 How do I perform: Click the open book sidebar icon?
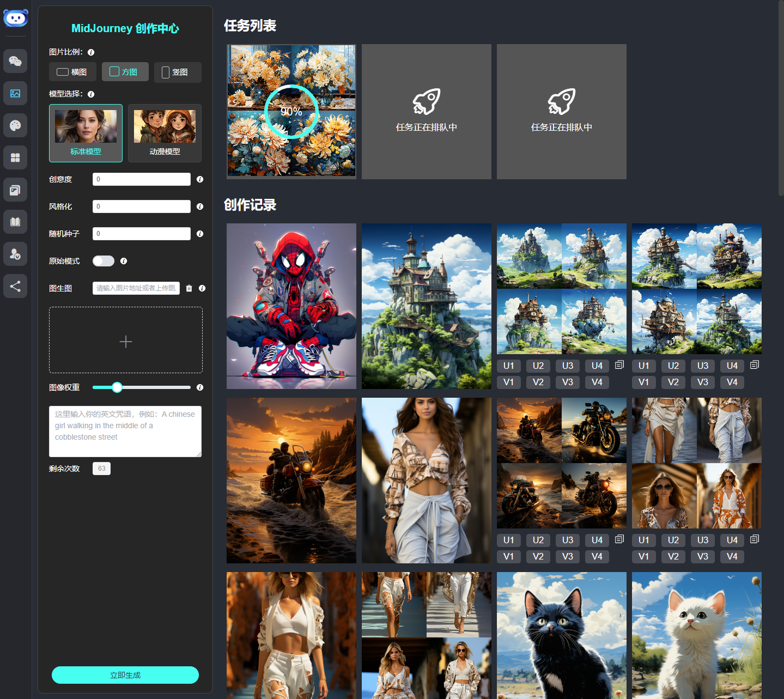click(15, 222)
